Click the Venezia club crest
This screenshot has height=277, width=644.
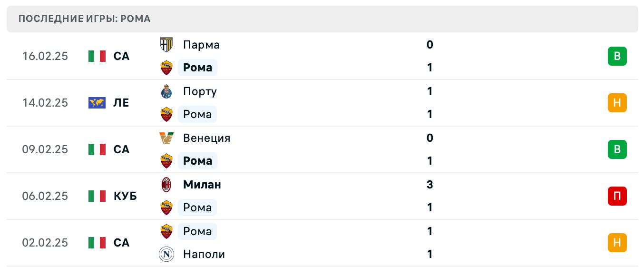coord(167,138)
